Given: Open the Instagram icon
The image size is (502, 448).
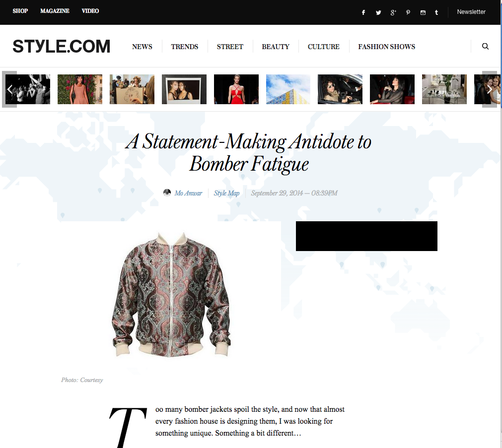Looking at the screenshot, I should point(423,12).
